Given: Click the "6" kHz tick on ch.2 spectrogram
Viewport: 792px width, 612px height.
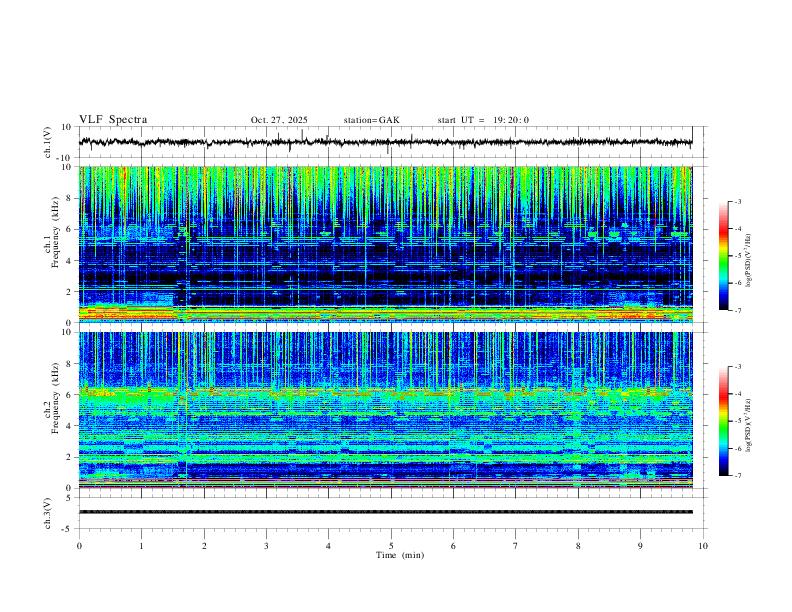Looking at the screenshot, I should pos(69,395).
